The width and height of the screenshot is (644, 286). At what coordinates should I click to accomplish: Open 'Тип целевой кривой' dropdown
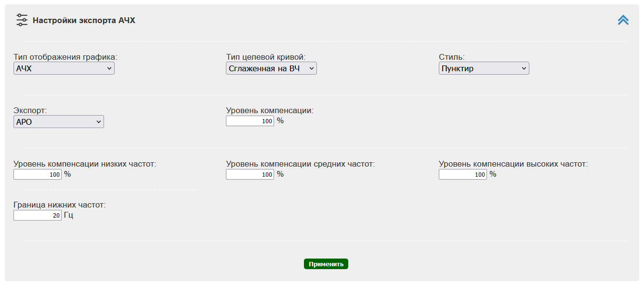coord(271,68)
